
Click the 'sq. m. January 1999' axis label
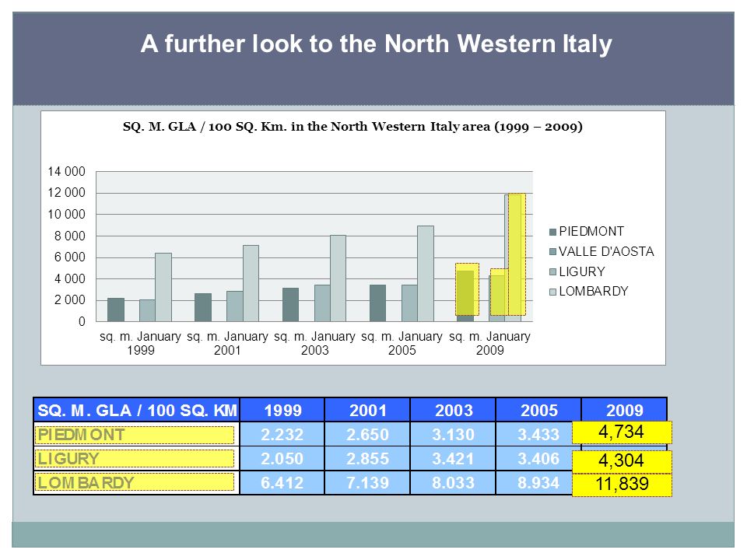[140, 343]
